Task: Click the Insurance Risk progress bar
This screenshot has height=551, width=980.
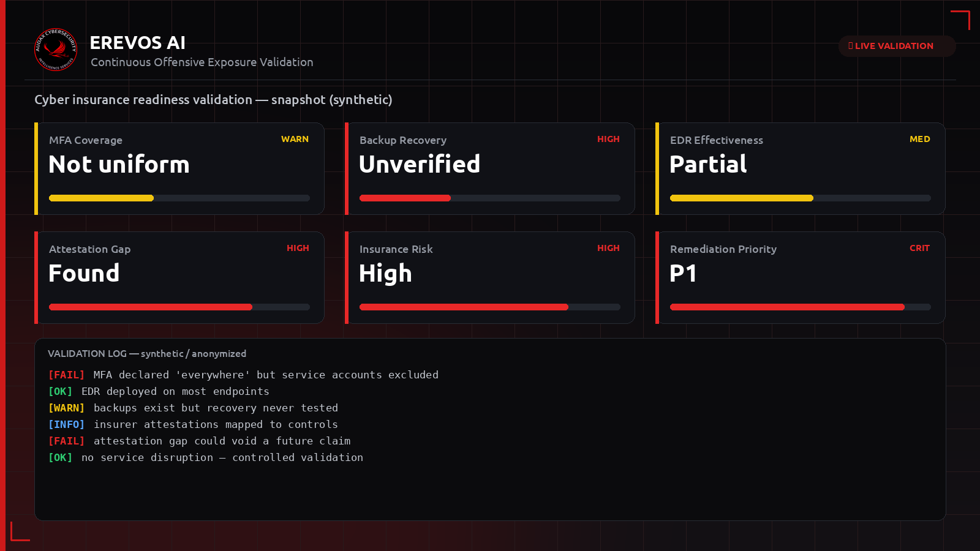Action: tap(490, 307)
